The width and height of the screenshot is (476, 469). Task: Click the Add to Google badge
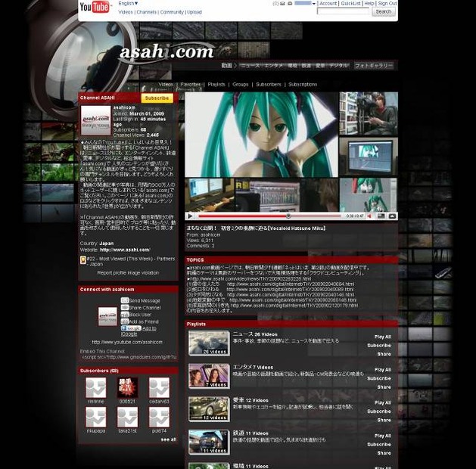click(x=131, y=328)
